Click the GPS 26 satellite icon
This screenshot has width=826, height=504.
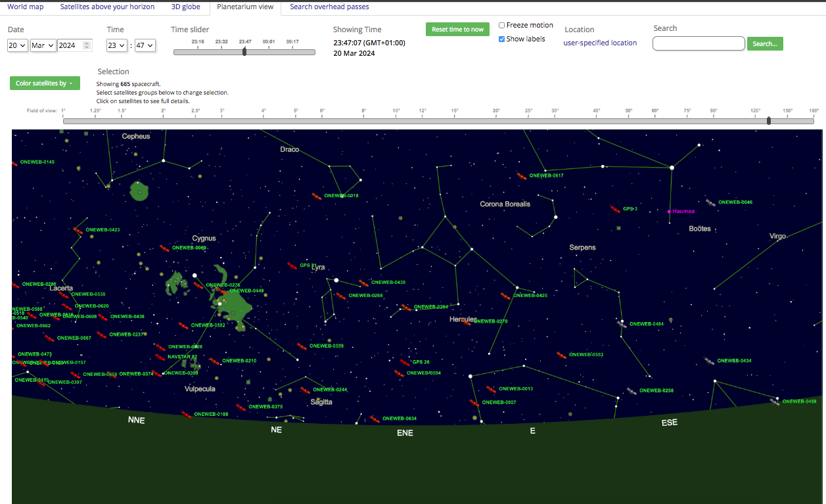(405, 362)
